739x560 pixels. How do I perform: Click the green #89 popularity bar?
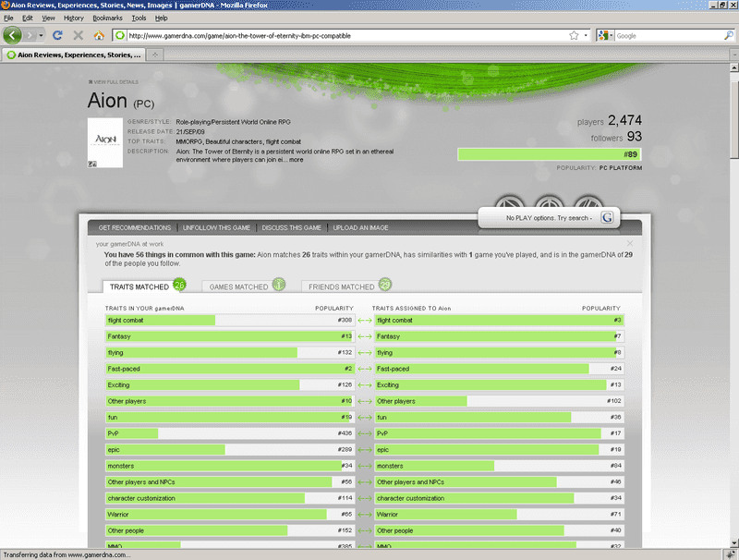point(549,154)
